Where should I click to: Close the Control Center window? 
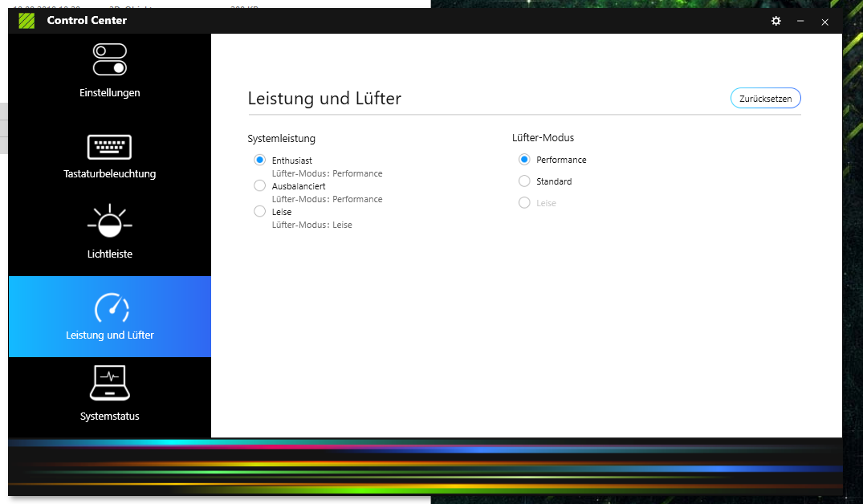point(824,22)
